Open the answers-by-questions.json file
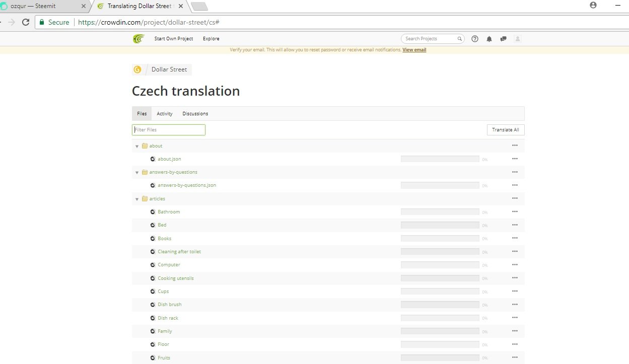This screenshot has height=364, width=629. coord(187,185)
